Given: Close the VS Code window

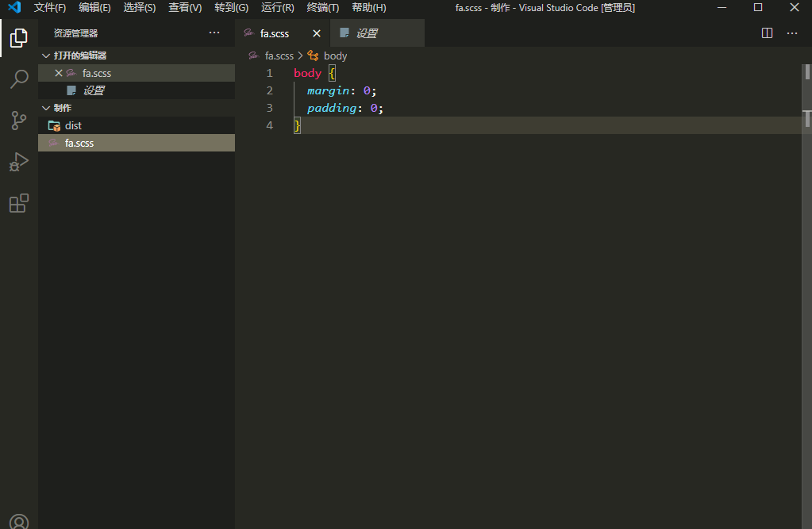Looking at the screenshot, I should click(794, 7).
